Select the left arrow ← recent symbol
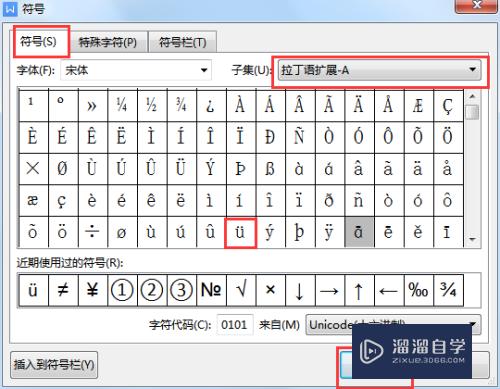 tap(389, 290)
